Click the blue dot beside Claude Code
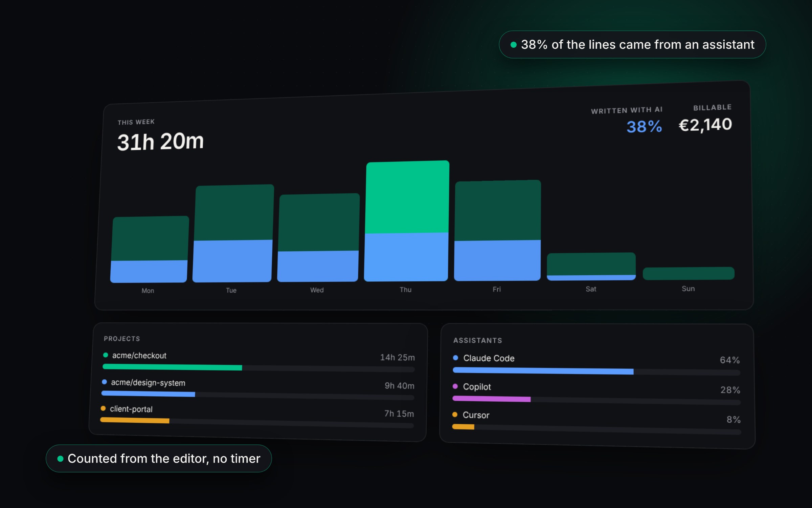The width and height of the screenshot is (812, 508). pos(455,358)
